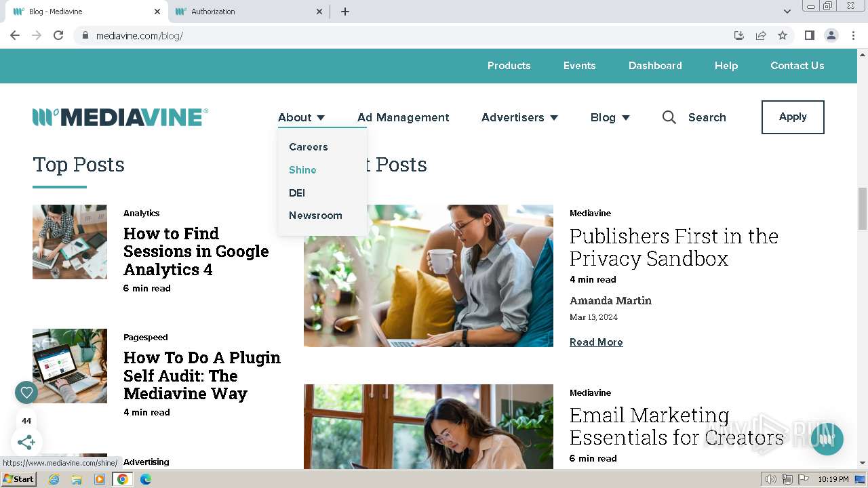
Task: Open the Dashboard link
Action: tap(655, 66)
